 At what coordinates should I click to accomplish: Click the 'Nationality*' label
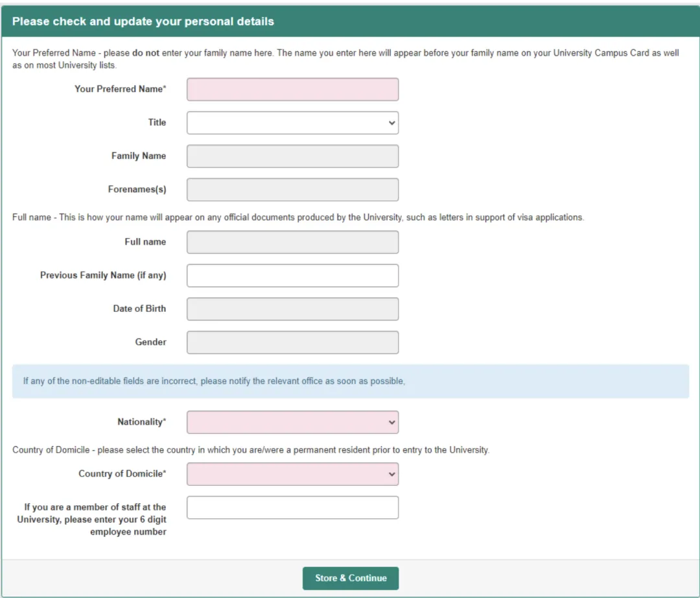click(x=141, y=422)
